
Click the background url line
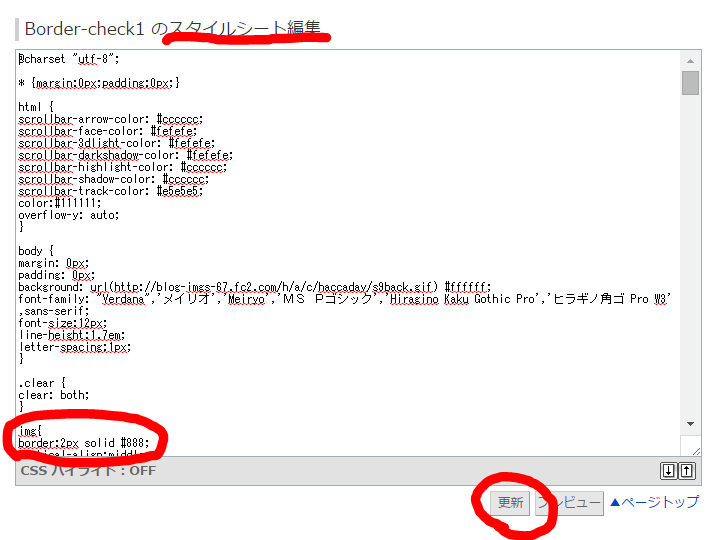255,287
